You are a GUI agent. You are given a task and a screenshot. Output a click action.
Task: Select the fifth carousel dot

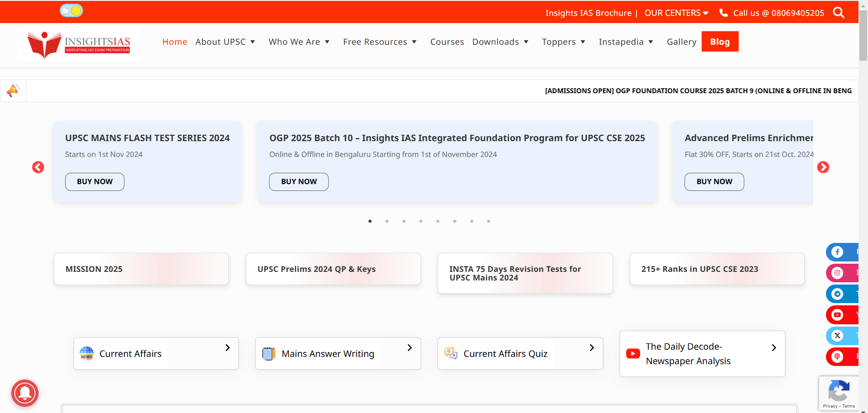pyautogui.click(x=438, y=221)
